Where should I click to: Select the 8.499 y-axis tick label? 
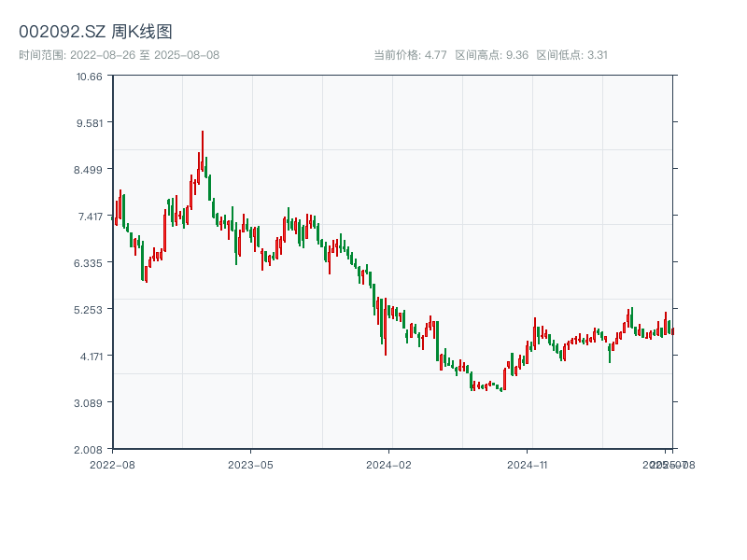pyautogui.click(x=89, y=169)
